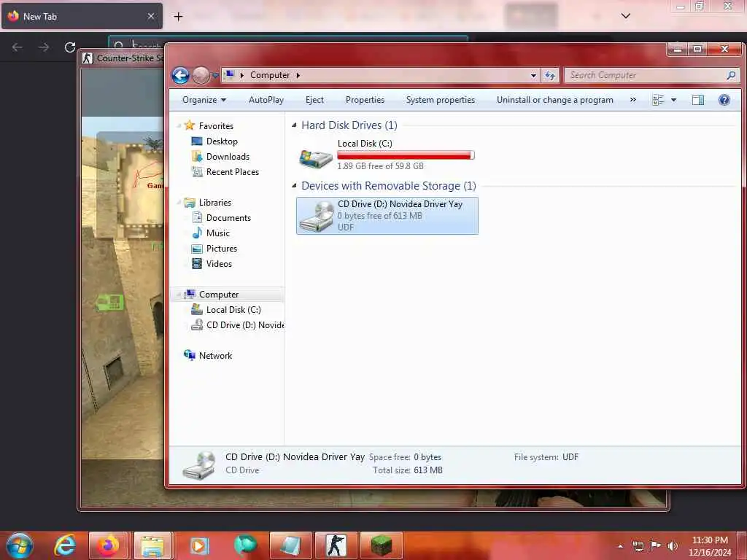747x560 pixels.
Task: Open the Windows Start orb
Action: (20, 545)
